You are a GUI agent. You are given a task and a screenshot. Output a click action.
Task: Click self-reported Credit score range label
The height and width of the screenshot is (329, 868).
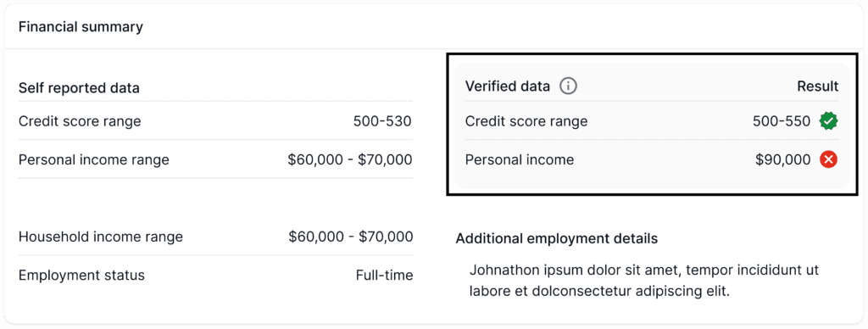point(80,121)
